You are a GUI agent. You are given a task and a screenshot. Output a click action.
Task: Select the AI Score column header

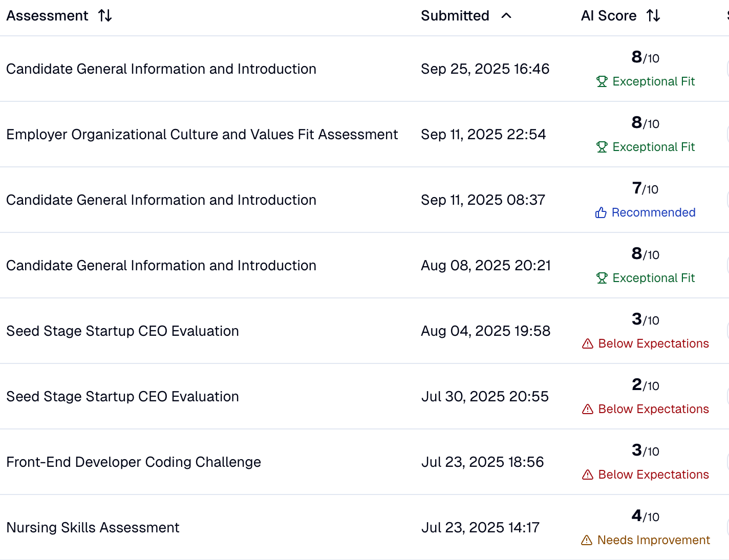(609, 15)
